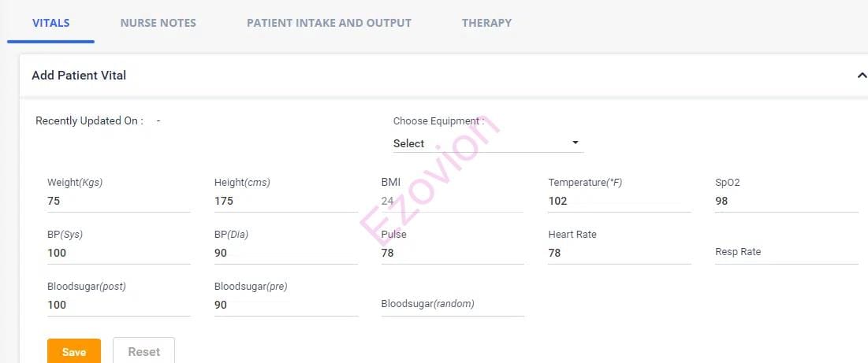Image resolution: width=868 pixels, height=363 pixels.
Task: Edit the BP (Sys) field
Action: pyautogui.click(x=118, y=253)
